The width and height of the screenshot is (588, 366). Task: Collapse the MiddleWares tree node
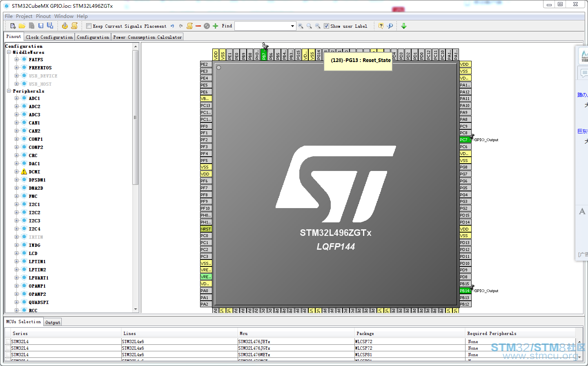(9, 52)
